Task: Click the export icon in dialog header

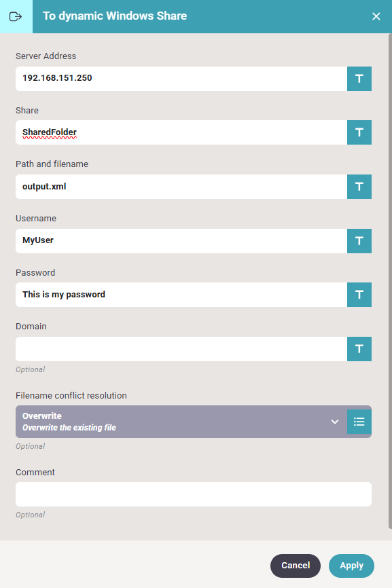Action: click(16, 16)
